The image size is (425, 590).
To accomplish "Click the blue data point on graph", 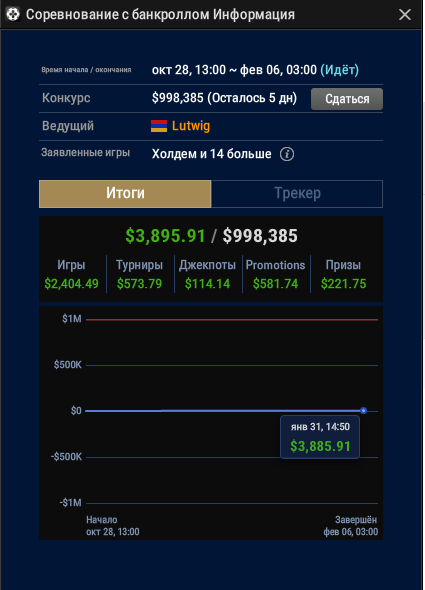I will 363,411.
